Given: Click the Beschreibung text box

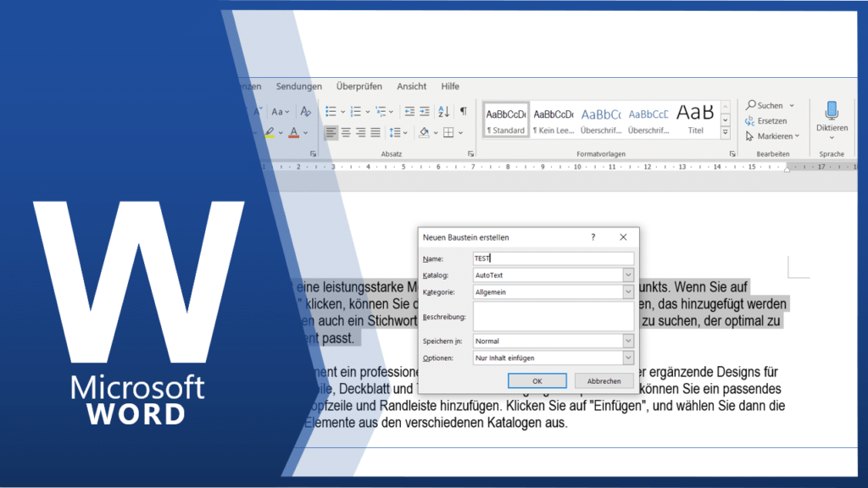Looking at the screenshot, I should pos(553,317).
